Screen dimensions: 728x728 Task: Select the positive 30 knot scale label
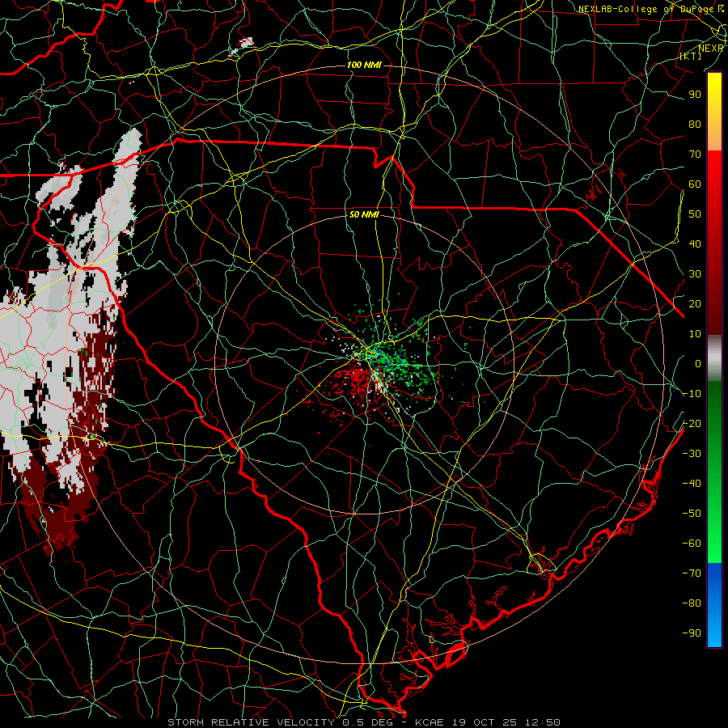695,274
